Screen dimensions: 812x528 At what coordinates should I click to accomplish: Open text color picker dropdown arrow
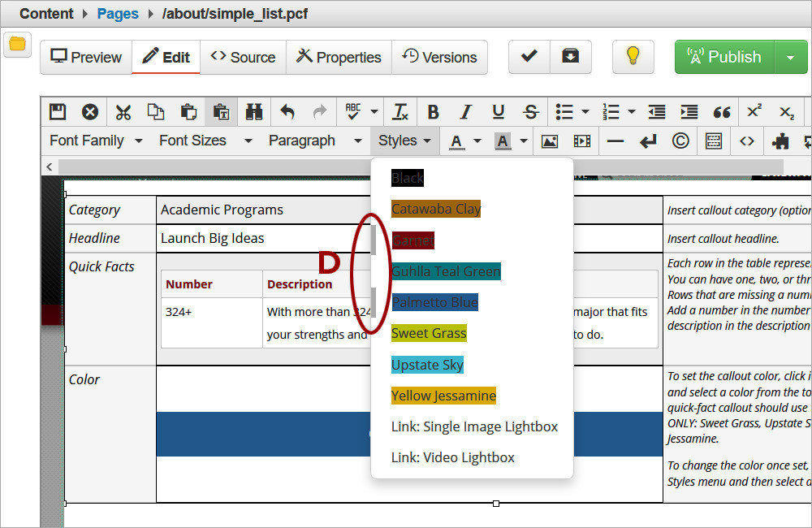[x=477, y=141]
